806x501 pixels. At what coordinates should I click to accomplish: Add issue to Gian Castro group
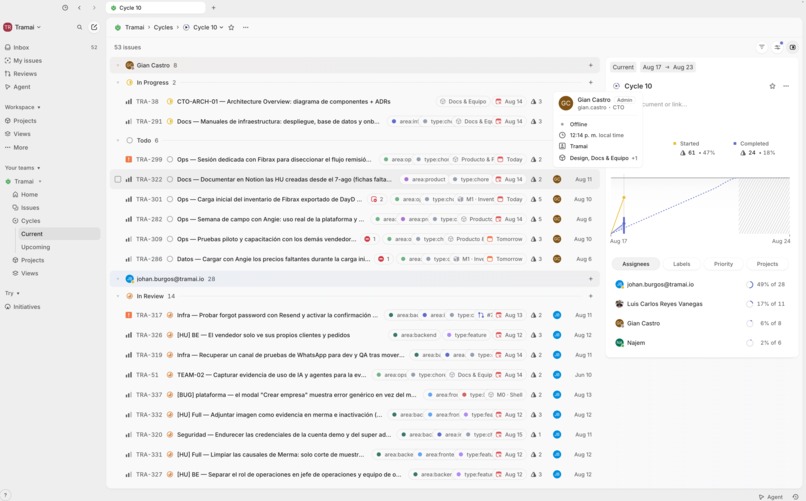pos(591,65)
